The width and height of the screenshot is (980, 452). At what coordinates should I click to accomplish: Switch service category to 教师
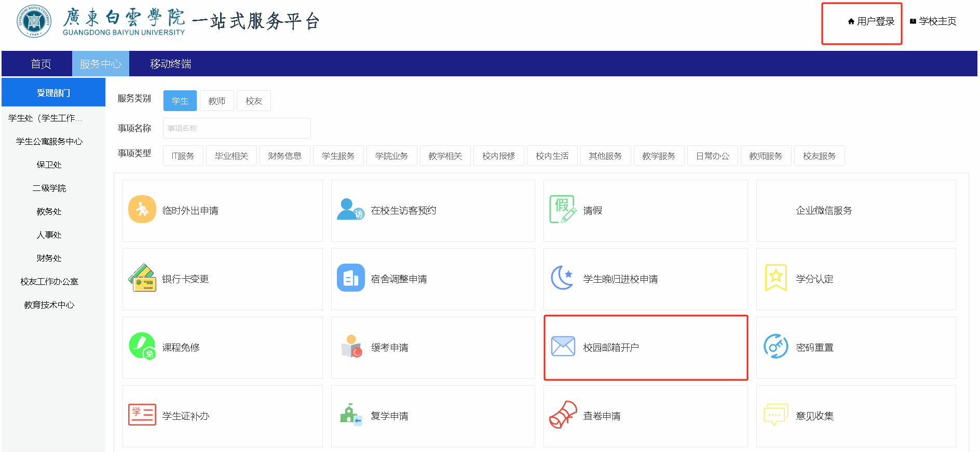[x=217, y=101]
